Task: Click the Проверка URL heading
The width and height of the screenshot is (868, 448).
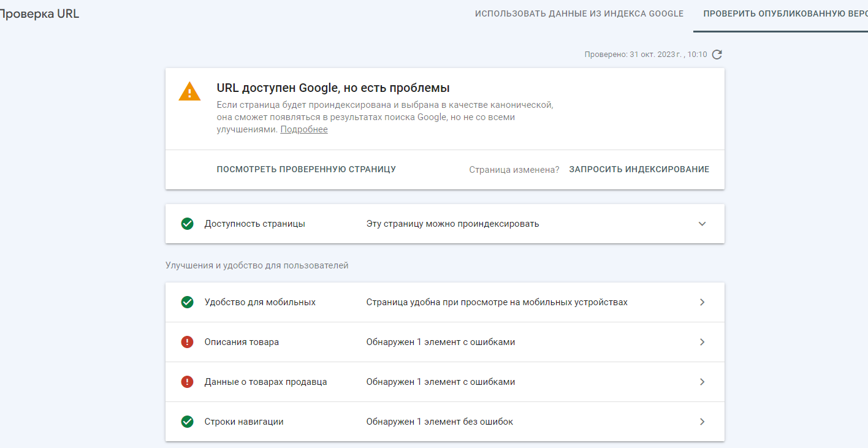Action: (39, 13)
